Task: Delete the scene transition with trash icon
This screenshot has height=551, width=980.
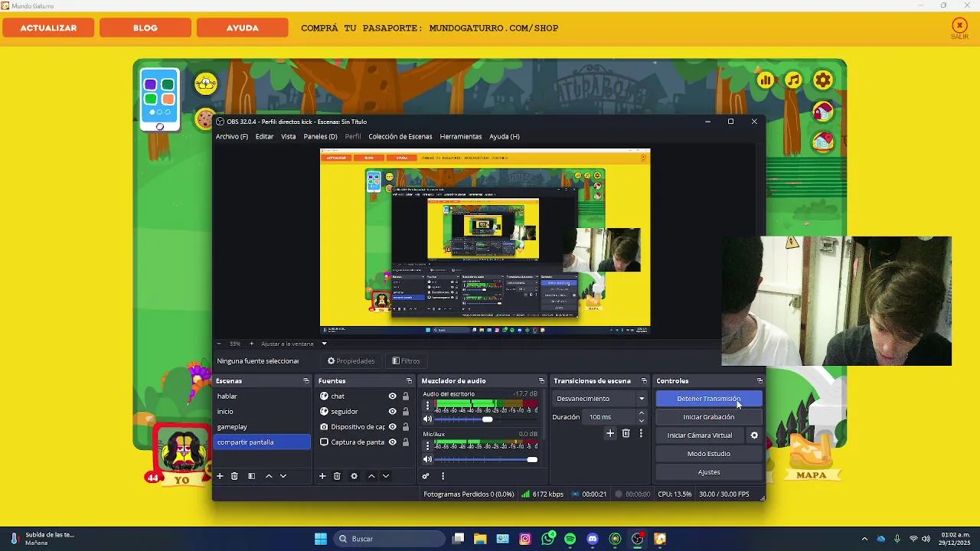Action: tap(626, 433)
